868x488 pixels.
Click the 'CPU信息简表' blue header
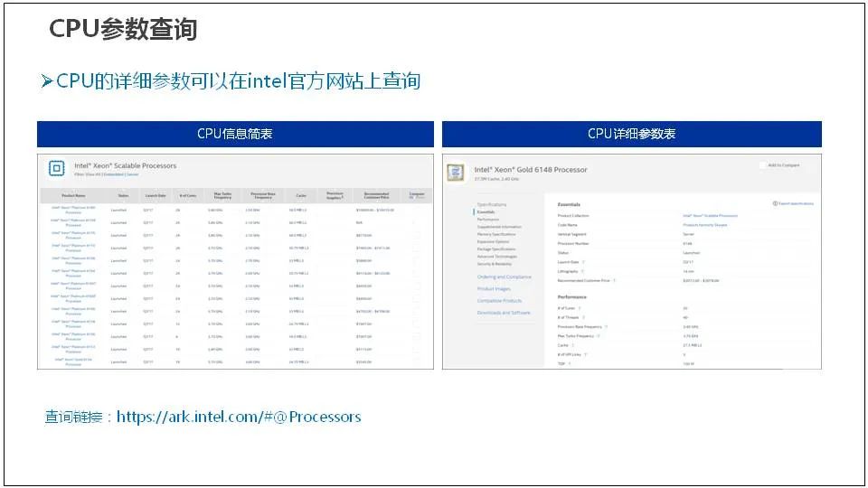235,134
